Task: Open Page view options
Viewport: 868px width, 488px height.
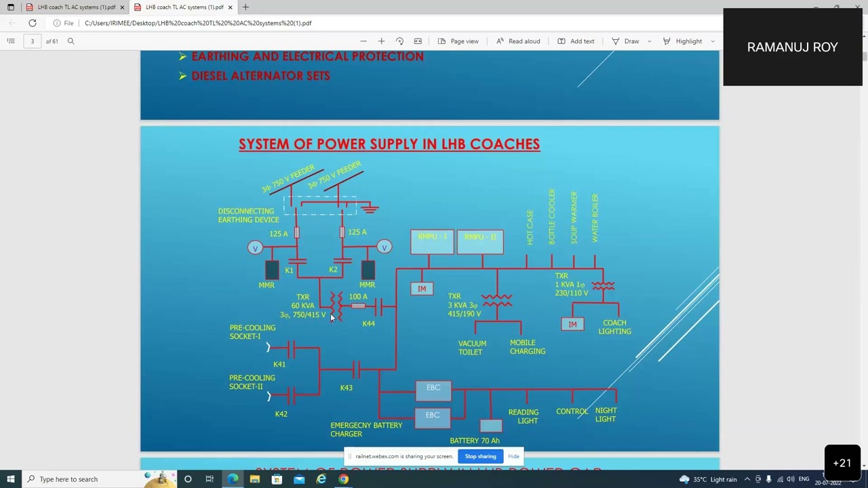Action: [x=458, y=41]
